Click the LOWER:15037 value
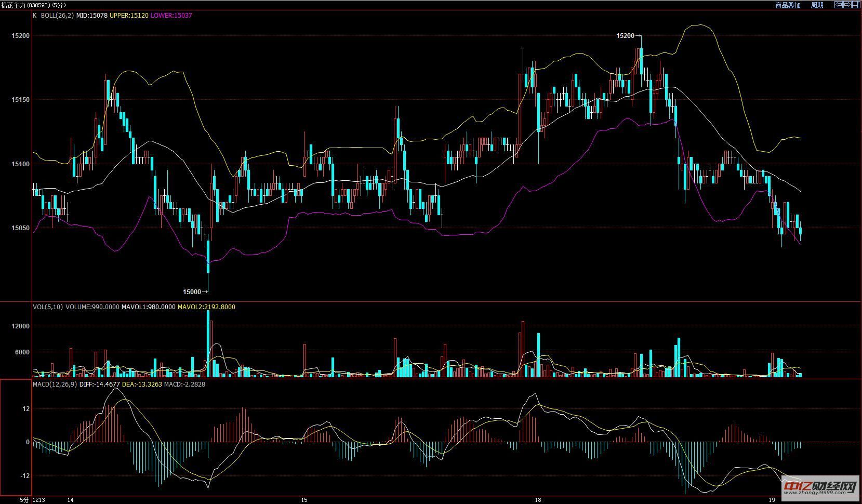This screenshot has width=862, height=504. tap(171, 16)
